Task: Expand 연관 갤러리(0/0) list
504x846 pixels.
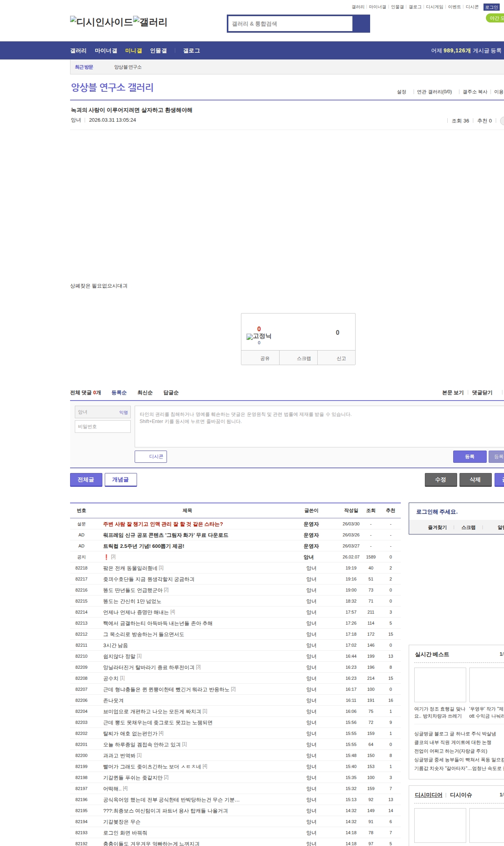Action: point(434,92)
